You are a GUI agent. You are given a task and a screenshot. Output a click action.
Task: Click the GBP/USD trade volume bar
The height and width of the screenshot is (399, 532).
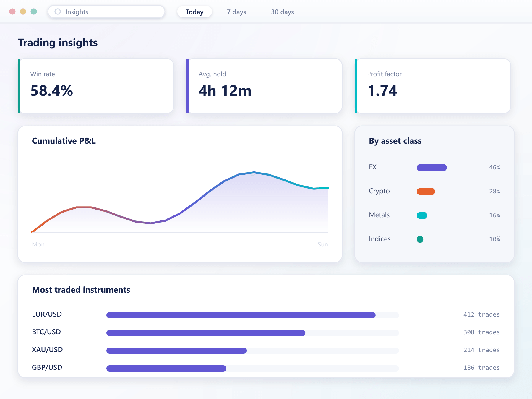point(166,368)
